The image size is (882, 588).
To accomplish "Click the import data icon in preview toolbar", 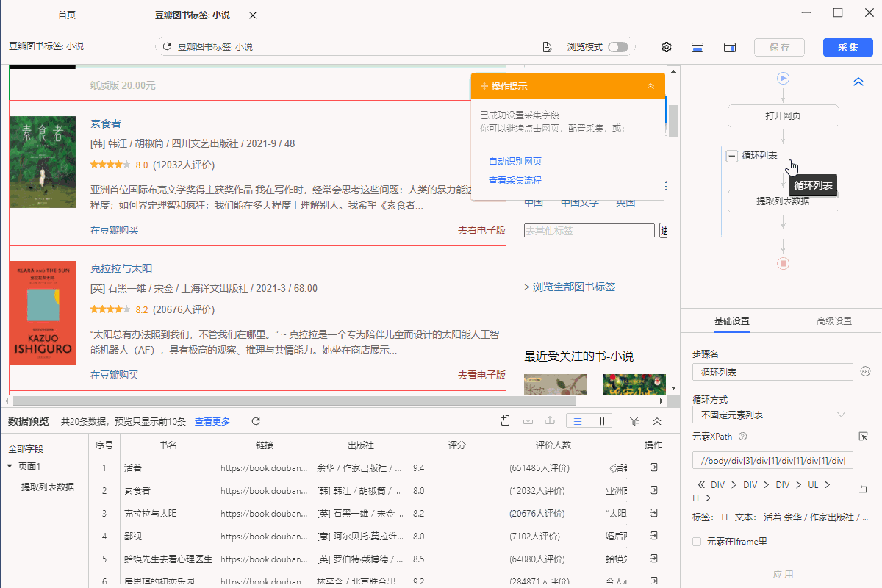I will [x=527, y=421].
